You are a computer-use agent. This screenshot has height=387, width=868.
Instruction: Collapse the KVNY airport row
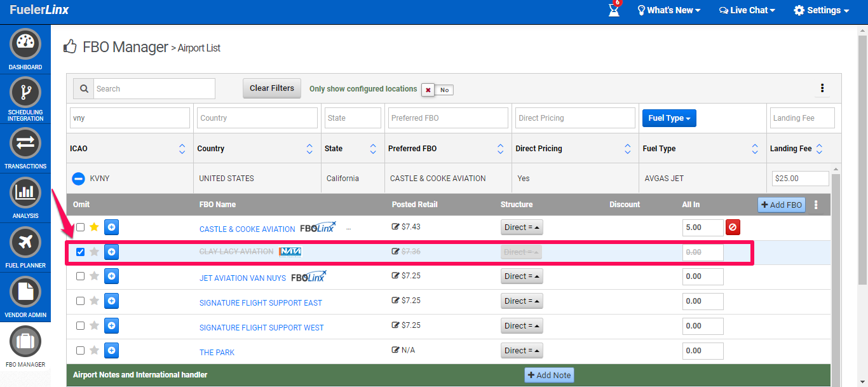78,179
